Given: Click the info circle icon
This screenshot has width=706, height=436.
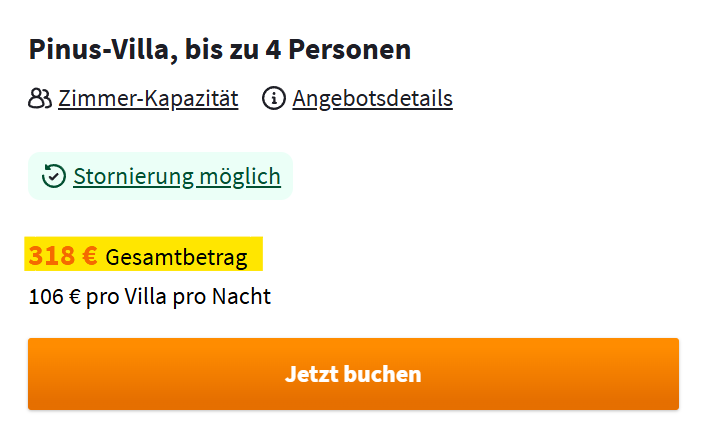Looking at the screenshot, I should pyautogui.click(x=274, y=98).
